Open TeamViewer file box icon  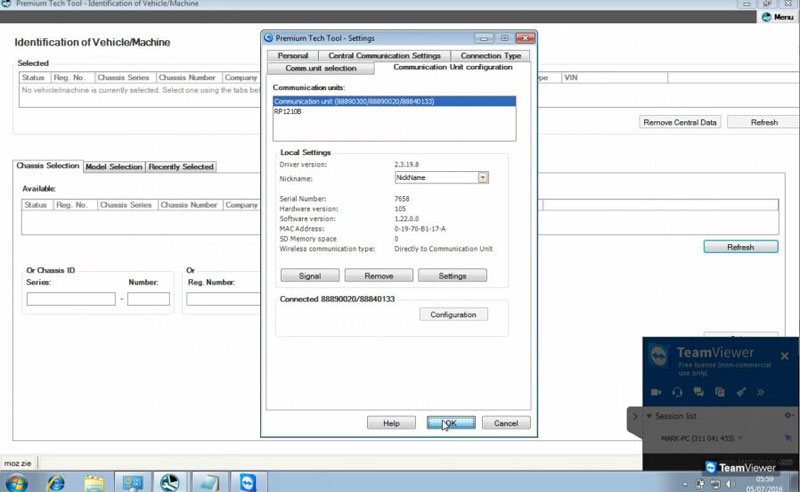[719, 392]
